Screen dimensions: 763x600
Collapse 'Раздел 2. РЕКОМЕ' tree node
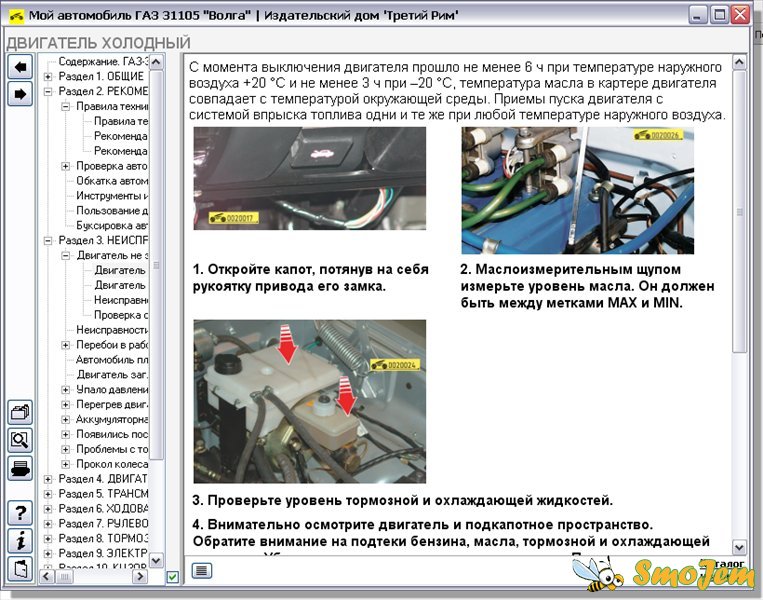[48, 91]
